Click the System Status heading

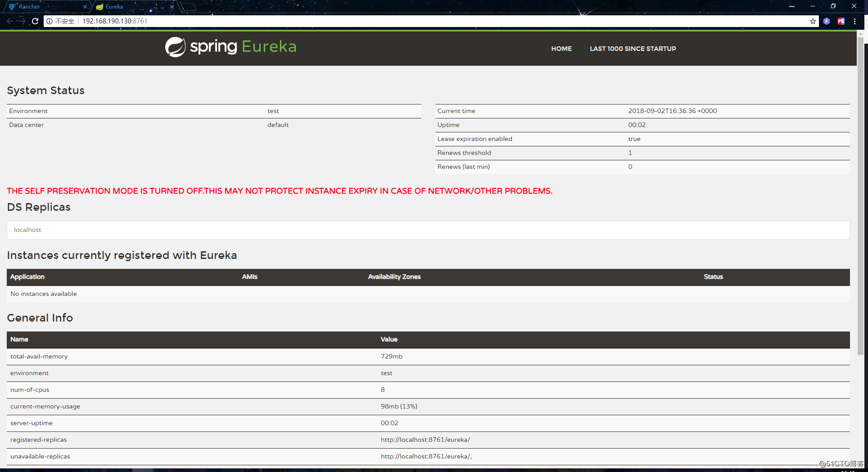pos(45,91)
